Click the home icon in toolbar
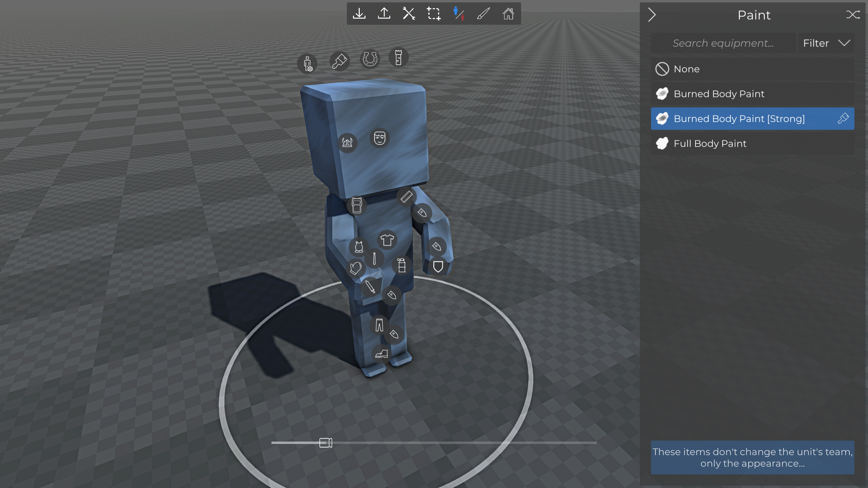This screenshot has width=868, height=488. (508, 14)
